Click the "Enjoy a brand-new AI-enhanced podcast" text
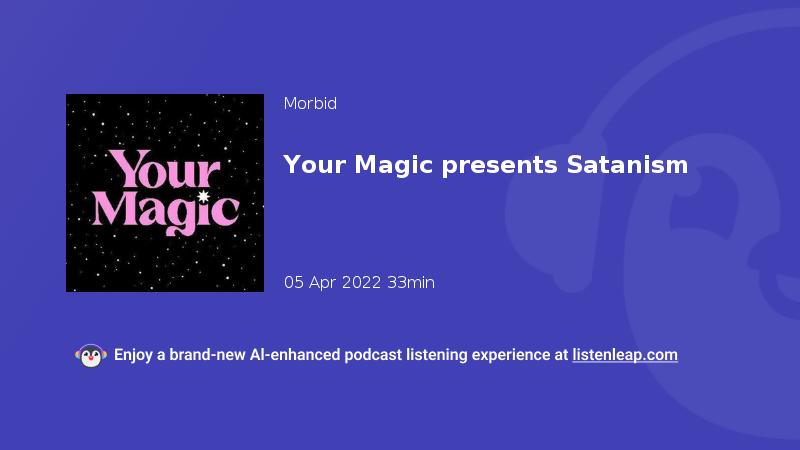This screenshot has height=450, width=800. [x=258, y=355]
